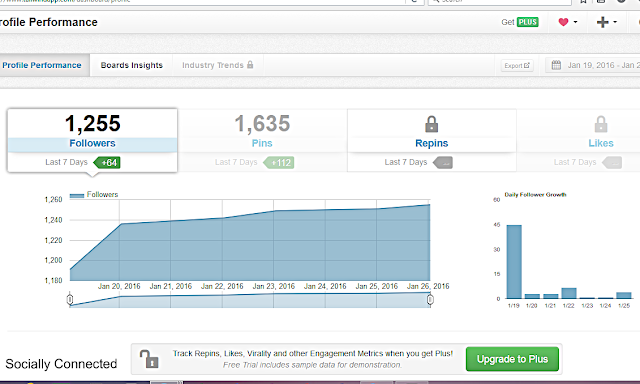Click the Jan 26, 2016 axis label
Viewport: 640px width, 384px height.
pos(428,286)
